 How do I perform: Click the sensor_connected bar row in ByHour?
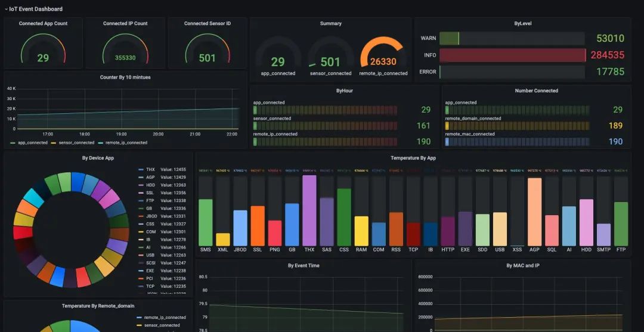point(326,126)
